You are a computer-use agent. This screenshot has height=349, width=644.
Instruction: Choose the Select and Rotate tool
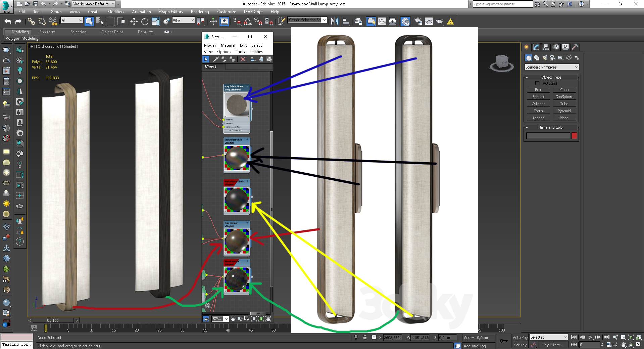145,21
